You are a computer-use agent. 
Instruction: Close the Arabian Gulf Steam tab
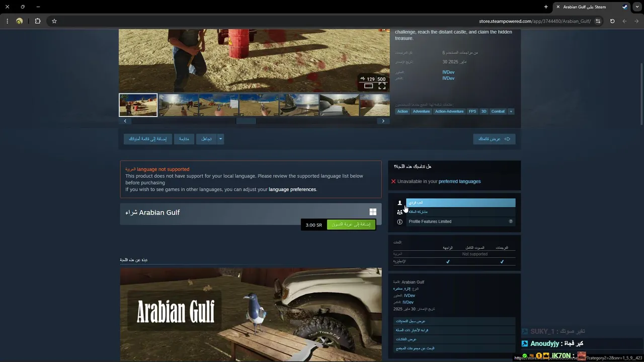[558, 7]
